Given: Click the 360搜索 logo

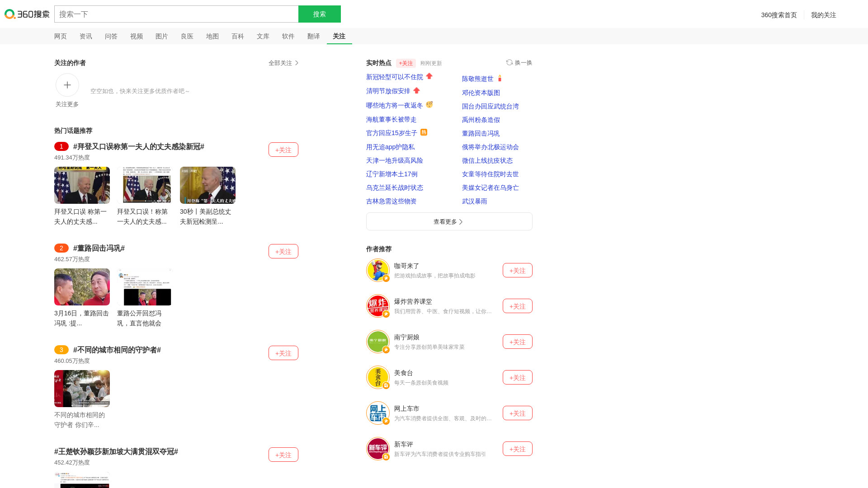Looking at the screenshot, I should coord(27,14).
